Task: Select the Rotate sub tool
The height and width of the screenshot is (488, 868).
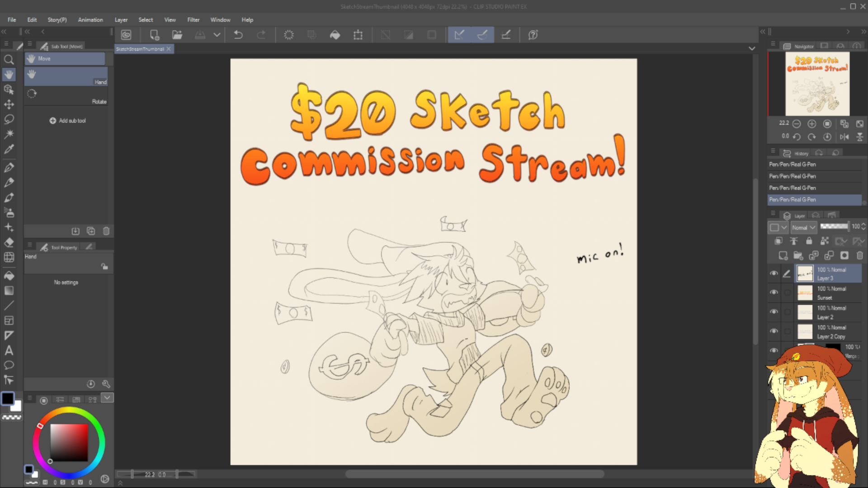Action: click(66, 96)
